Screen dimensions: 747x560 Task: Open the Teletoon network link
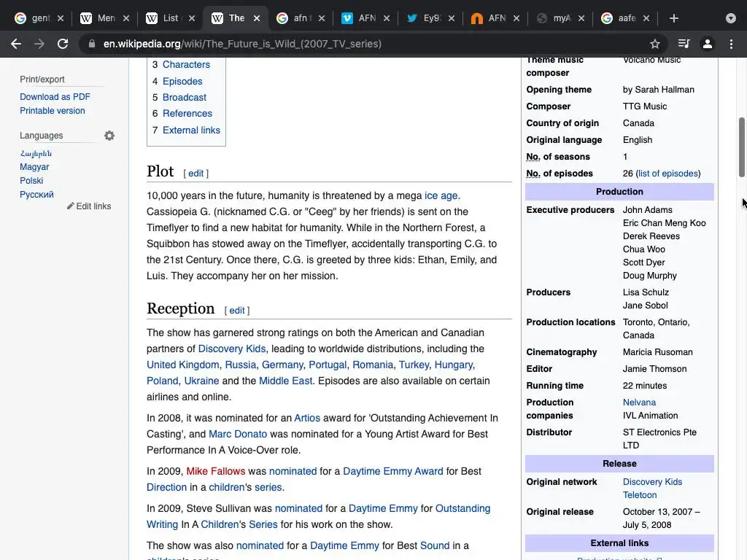click(x=640, y=495)
